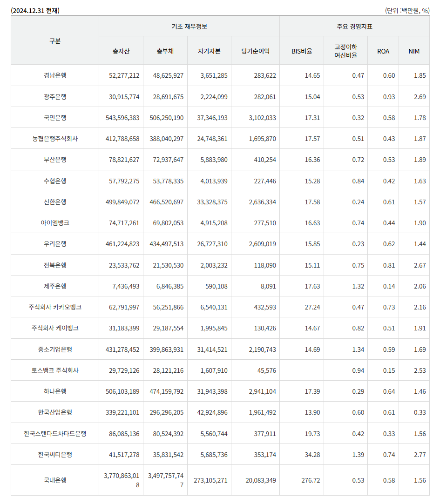Click NPL ratio value 1.34
This screenshot has width=440, height=504.
coord(358,349)
